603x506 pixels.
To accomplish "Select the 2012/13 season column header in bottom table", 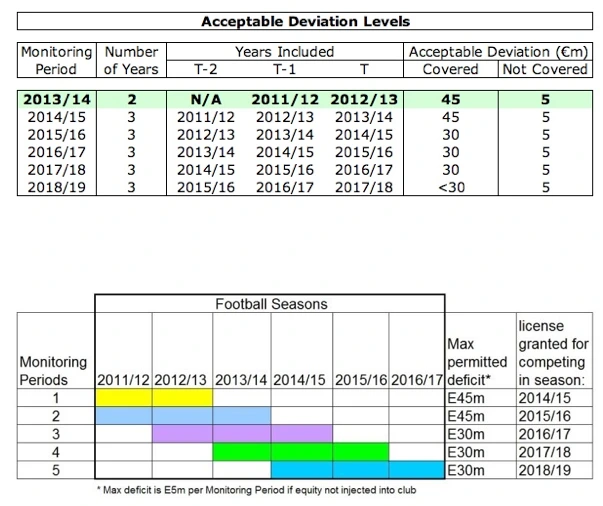I will coord(180,380).
